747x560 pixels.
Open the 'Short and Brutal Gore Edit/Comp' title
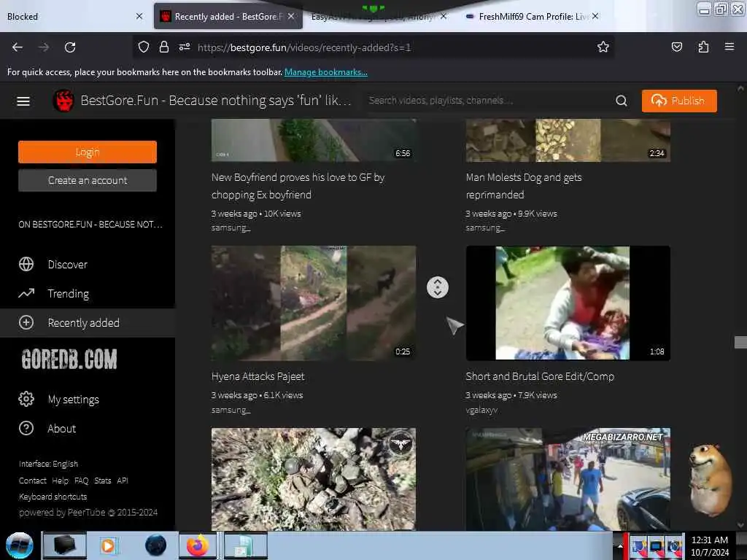pyautogui.click(x=540, y=376)
